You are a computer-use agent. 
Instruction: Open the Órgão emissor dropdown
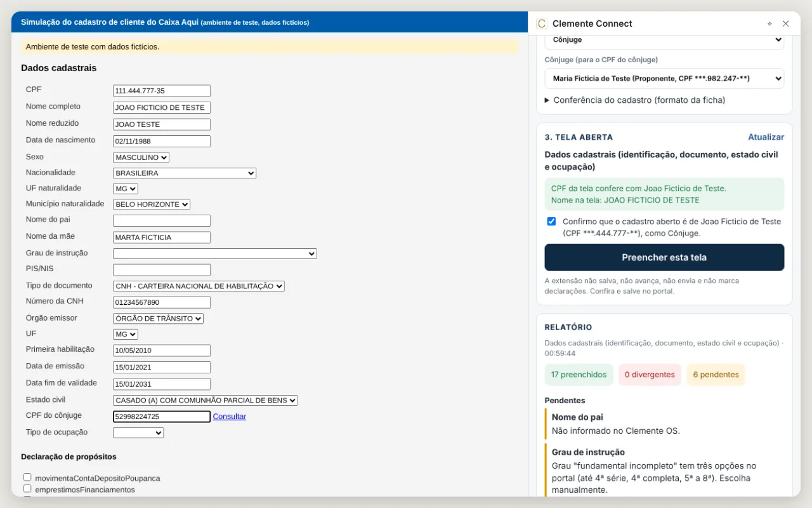click(158, 318)
